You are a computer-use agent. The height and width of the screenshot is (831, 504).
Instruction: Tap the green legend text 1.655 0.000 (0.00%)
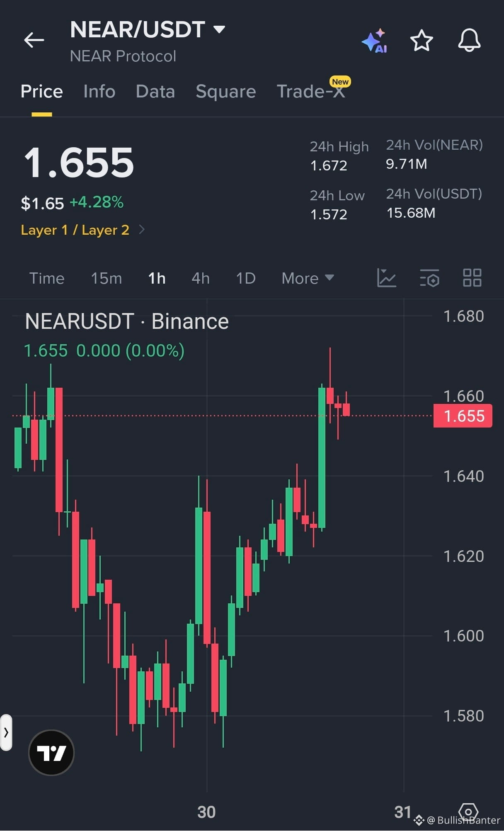pos(104,351)
